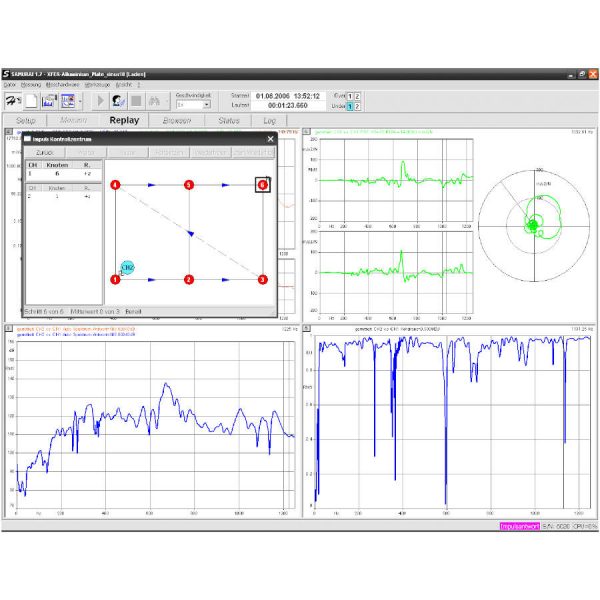Start playback with the play arrow
600x600 pixels.
pyautogui.click(x=101, y=101)
